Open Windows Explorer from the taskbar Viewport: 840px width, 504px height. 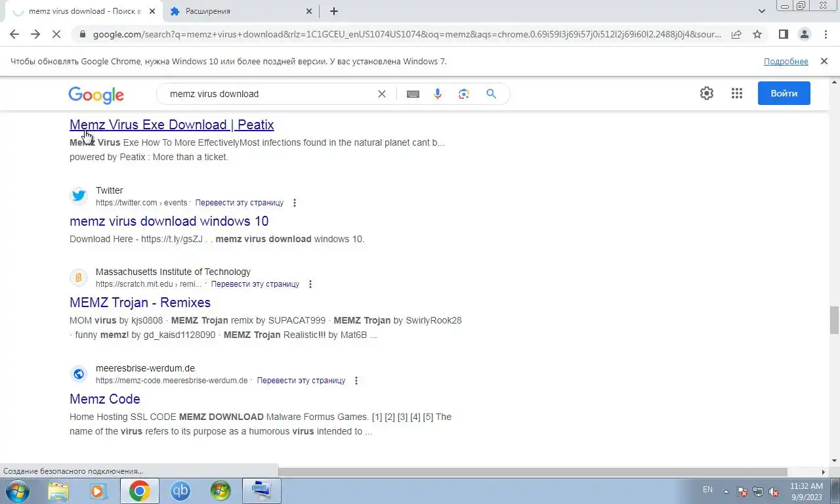[x=58, y=491]
